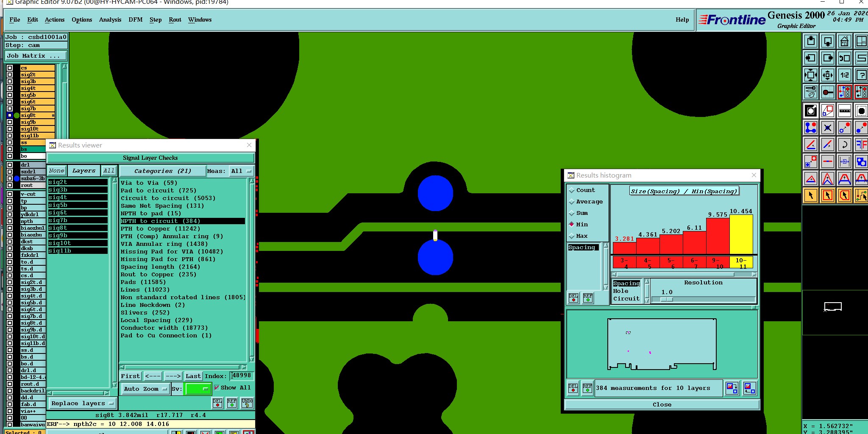Click the pan left arrow icon
Image resolution: width=868 pixels, height=434 pixels.
pos(810,58)
